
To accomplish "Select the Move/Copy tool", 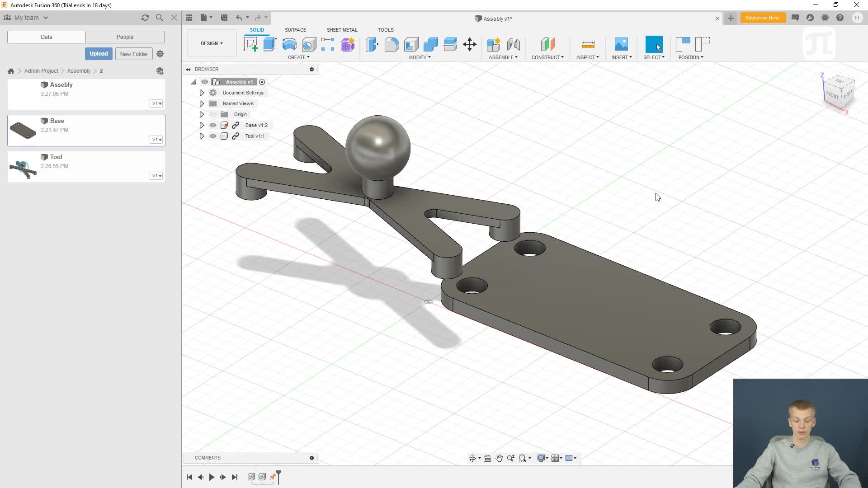I will (470, 44).
